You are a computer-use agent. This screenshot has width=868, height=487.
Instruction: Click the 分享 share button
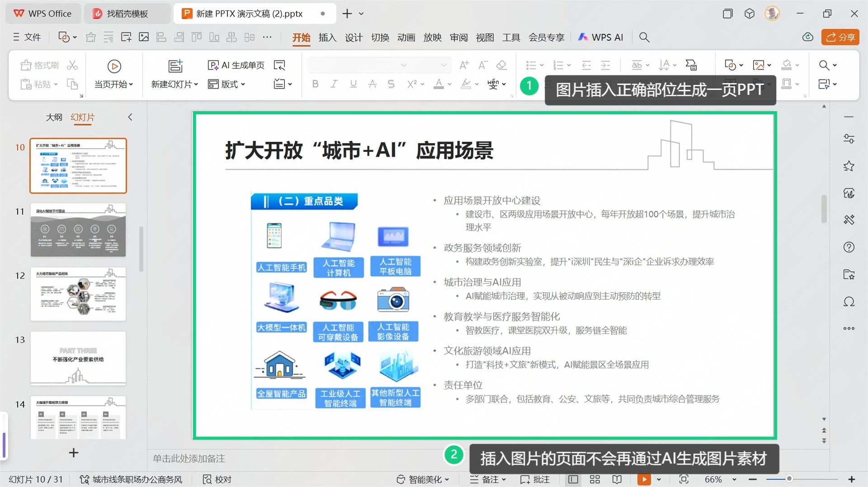pos(840,37)
